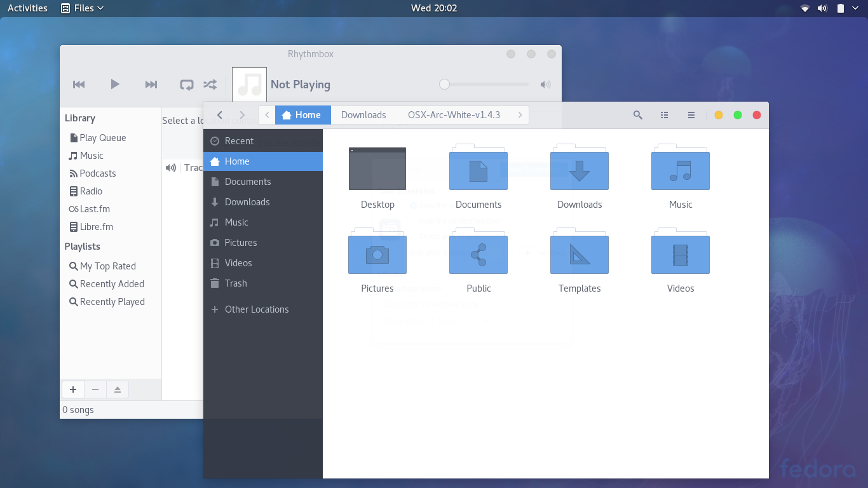This screenshot has width=868, height=488.
Task: Select Trash in the Files sidebar
Action: point(236,283)
